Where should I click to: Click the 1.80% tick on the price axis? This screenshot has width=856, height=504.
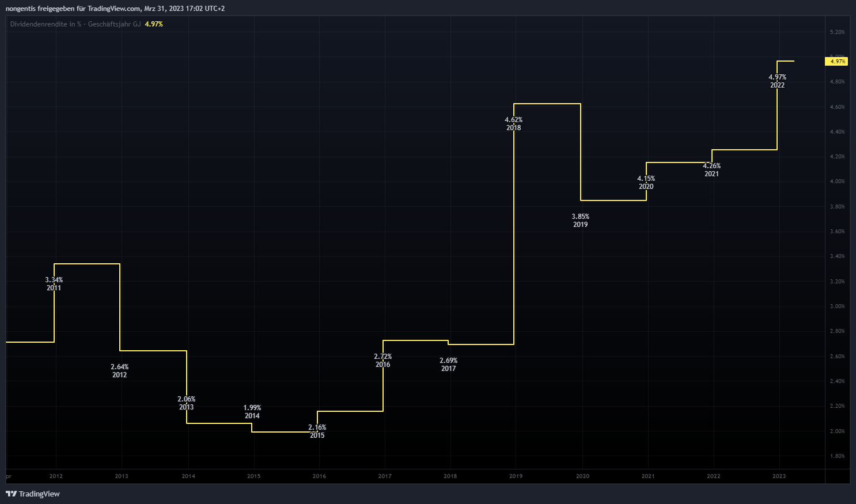click(x=837, y=456)
